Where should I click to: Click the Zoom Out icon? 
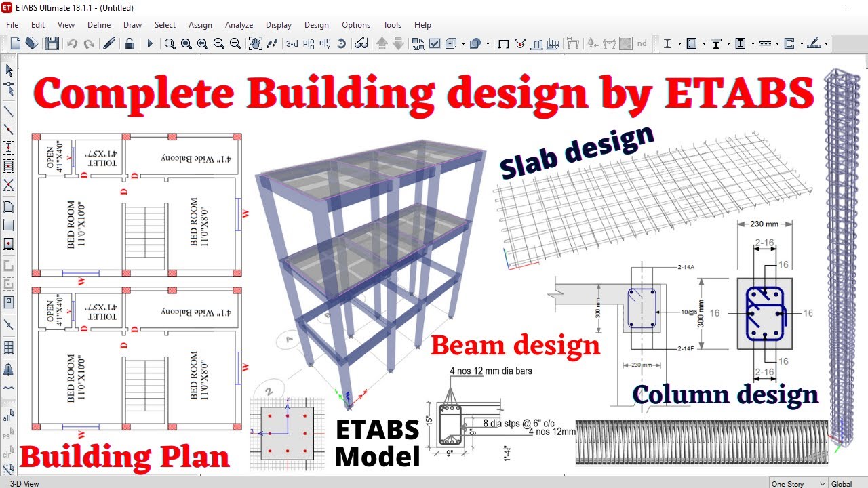click(x=235, y=43)
